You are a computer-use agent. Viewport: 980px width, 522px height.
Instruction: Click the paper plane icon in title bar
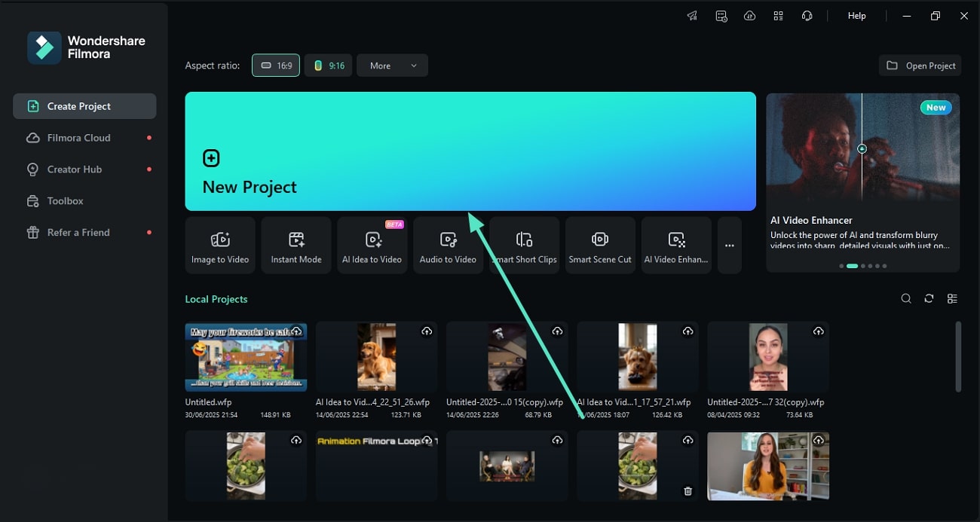click(x=692, y=16)
